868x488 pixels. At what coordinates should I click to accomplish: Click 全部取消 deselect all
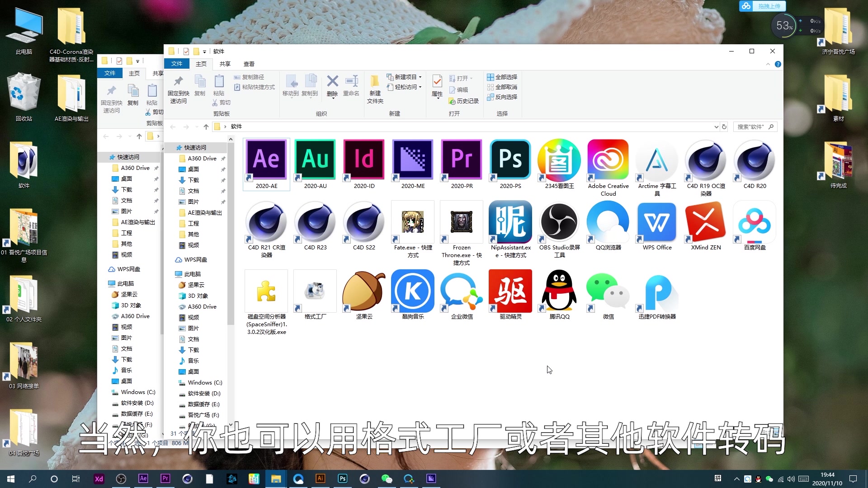(x=502, y=87)
